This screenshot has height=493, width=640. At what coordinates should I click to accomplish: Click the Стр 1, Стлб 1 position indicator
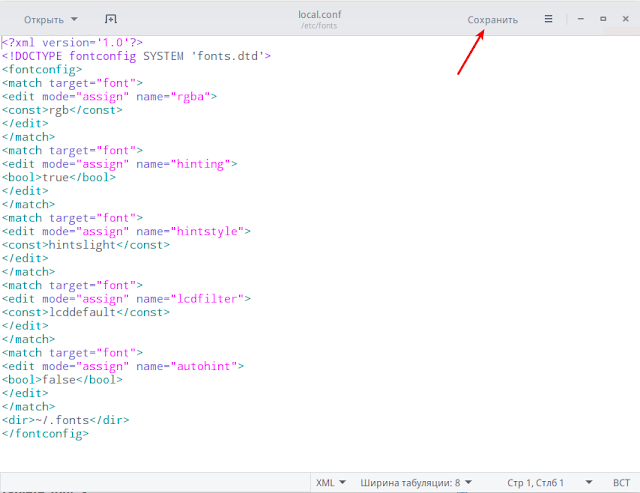coord(535,483)
